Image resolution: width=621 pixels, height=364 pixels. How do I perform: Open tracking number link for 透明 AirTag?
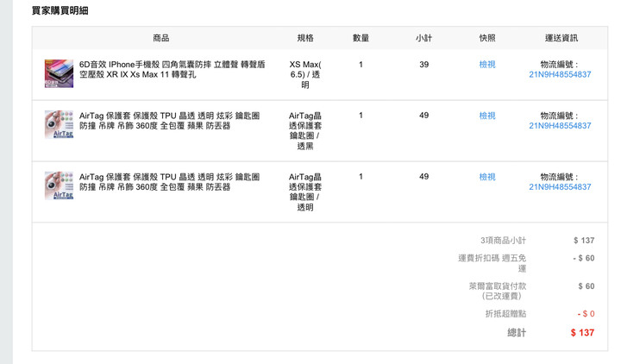(x=560, y=187)
